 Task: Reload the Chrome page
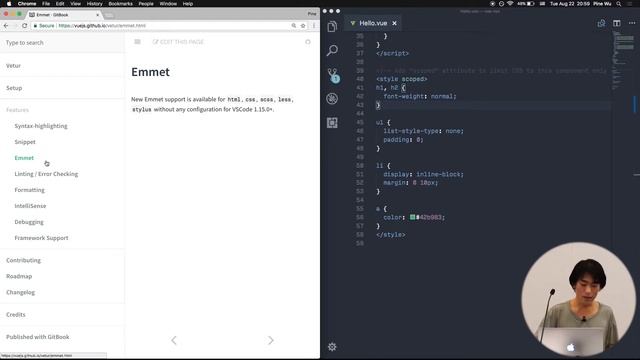pos(24,25)
